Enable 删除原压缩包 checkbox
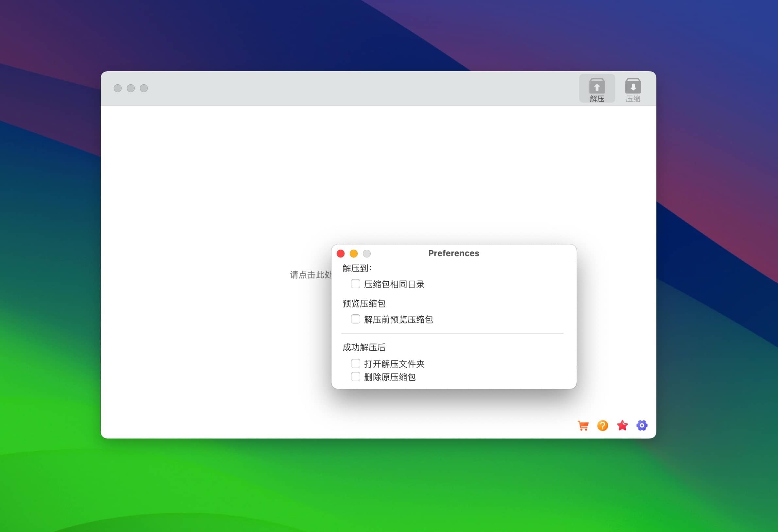This screenshot has height=532, width=778. tap(356, 377)
